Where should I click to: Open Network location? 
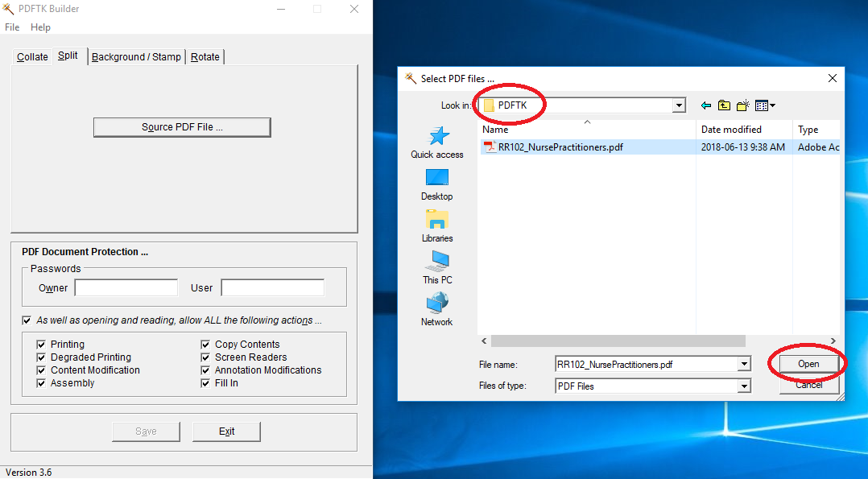tap(436, 310)
